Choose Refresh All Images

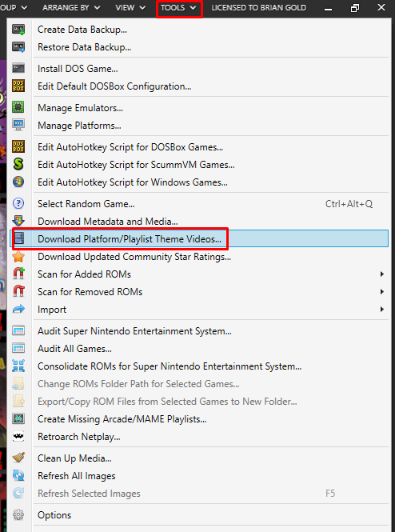[77, 476]
